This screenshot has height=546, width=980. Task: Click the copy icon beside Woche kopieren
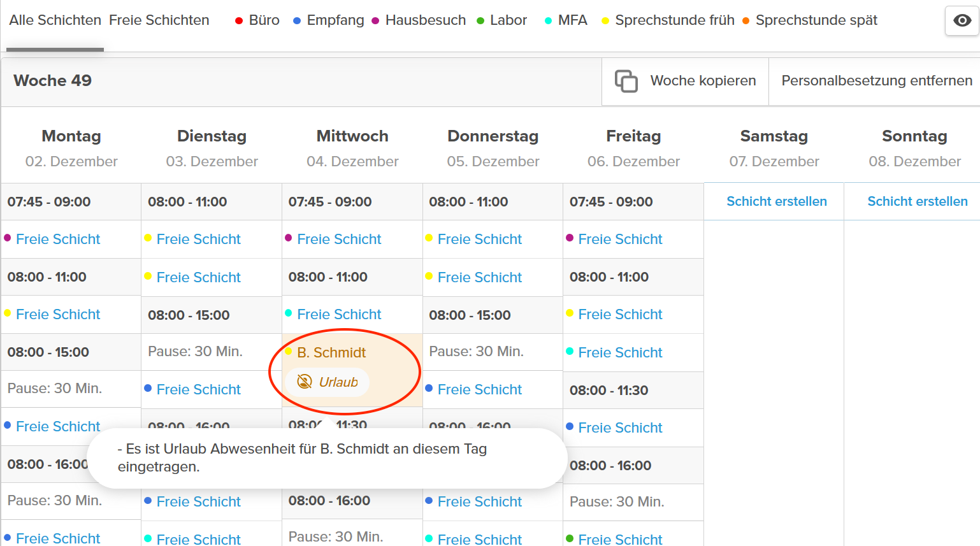[x=626, y=81]
